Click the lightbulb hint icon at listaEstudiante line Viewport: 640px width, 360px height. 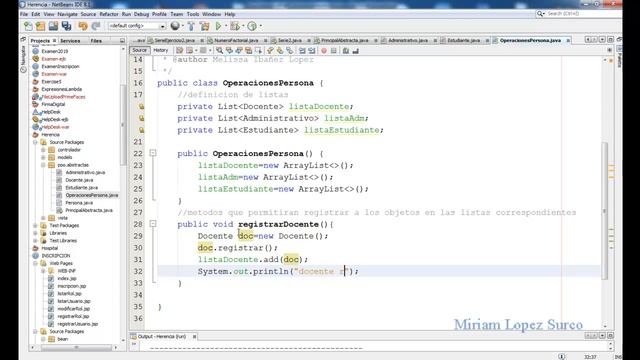141,130
